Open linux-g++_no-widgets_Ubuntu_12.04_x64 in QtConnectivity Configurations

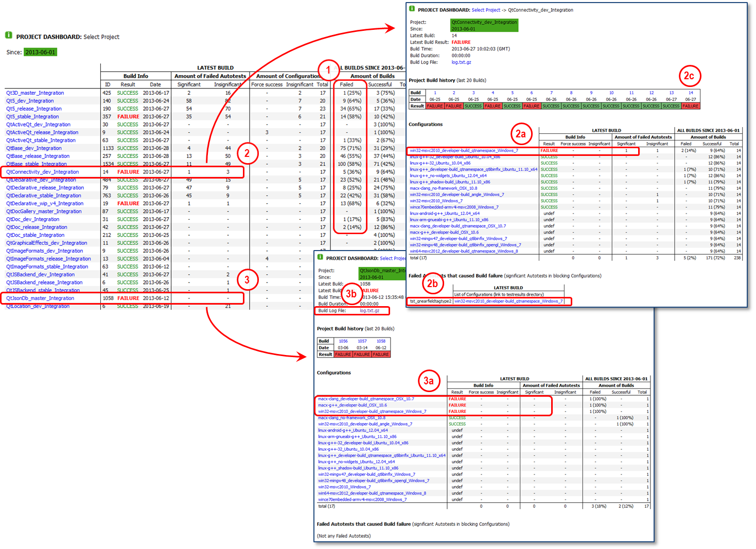[448, 176]
